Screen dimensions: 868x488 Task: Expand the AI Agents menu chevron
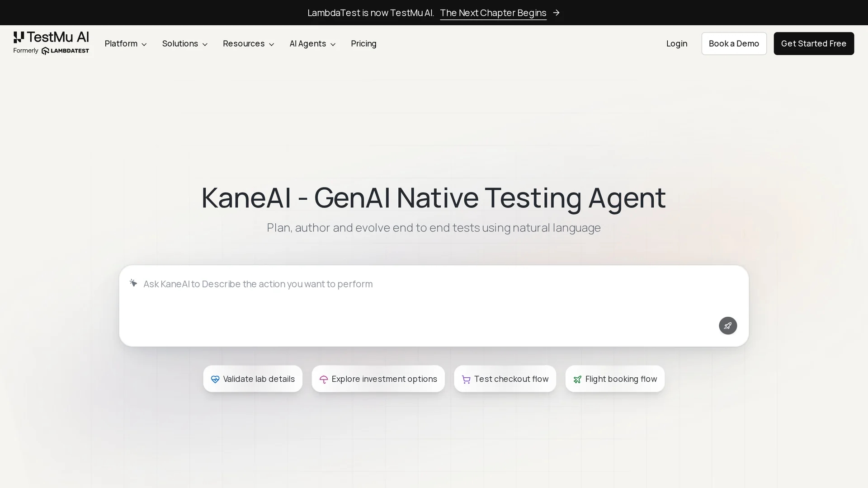[333, 44]
